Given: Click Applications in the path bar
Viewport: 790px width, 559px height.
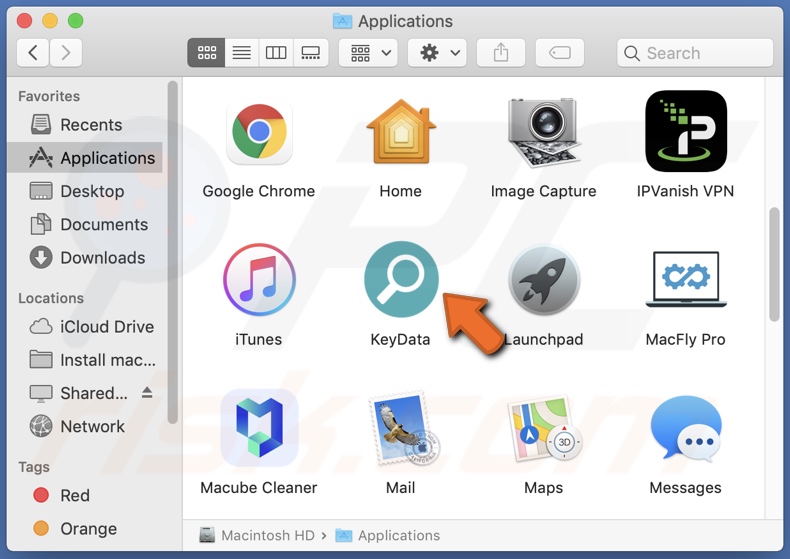Looking at the screenshot, I should (387, 535).
